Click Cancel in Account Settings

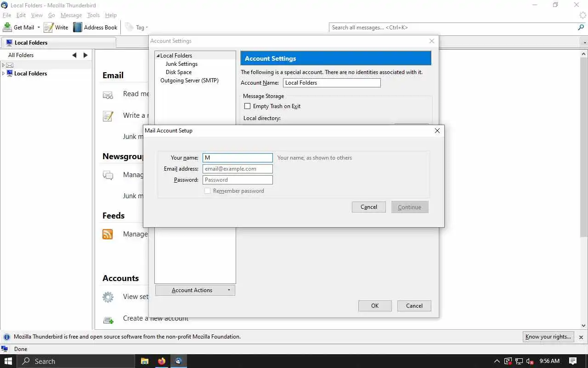click(x=414, y=306)
